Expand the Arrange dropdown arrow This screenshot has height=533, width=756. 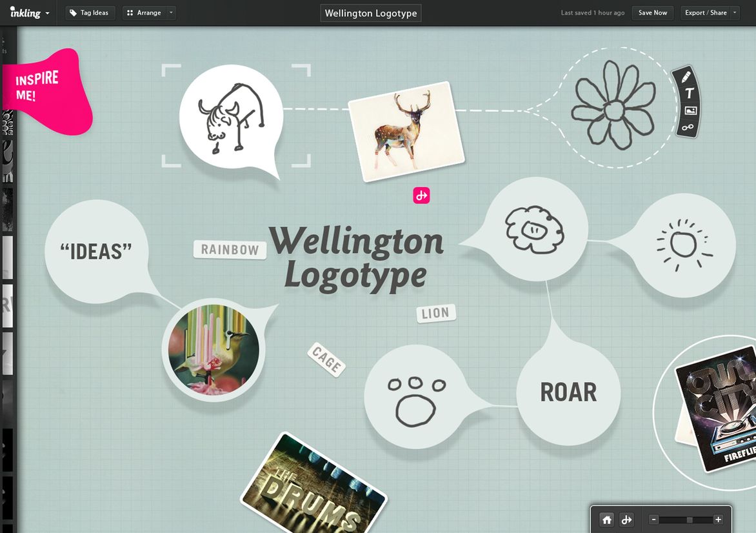pyautogui.click(x=171, y=13)
